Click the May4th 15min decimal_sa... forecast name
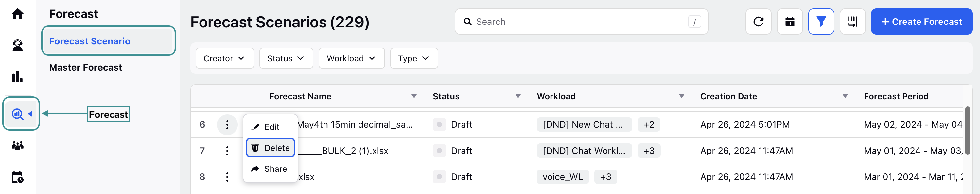Screen dimensions: 980x194 pos(355,124)
